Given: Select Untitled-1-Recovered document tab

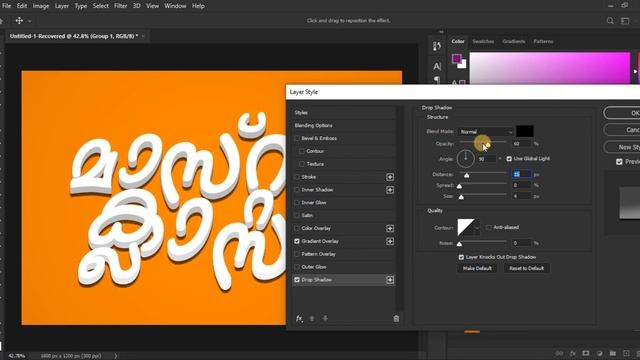Looking at the screenshot, I should pyautogui.click(x=74, y=36).
